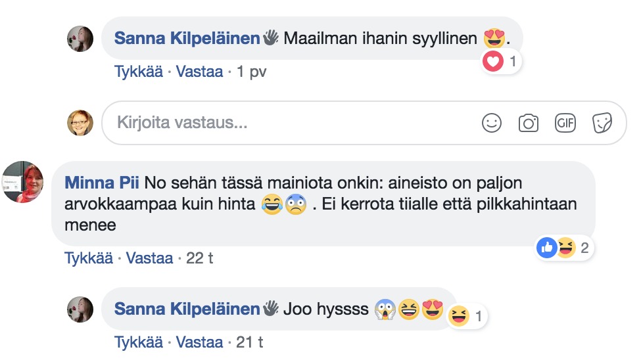Click Minna Pii's profile picture

(24, 183)
